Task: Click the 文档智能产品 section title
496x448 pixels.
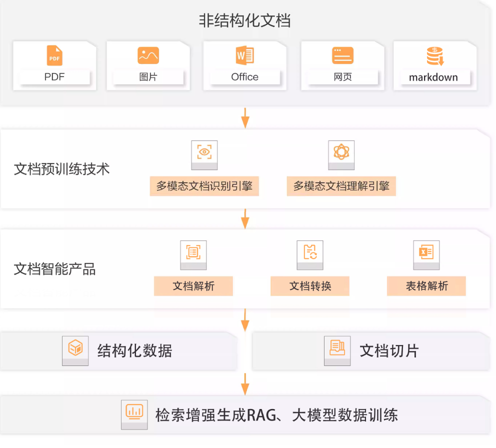Action: coord(54,269)
